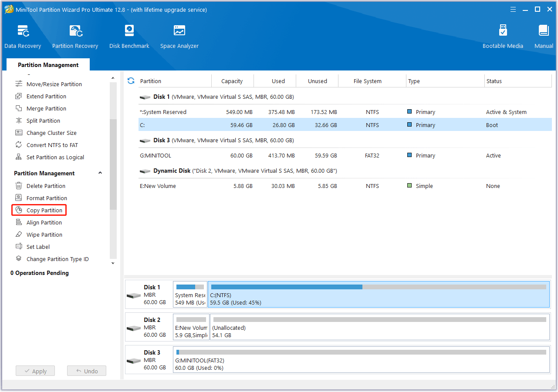Select Align Partition icon

(x=19, y=222)
